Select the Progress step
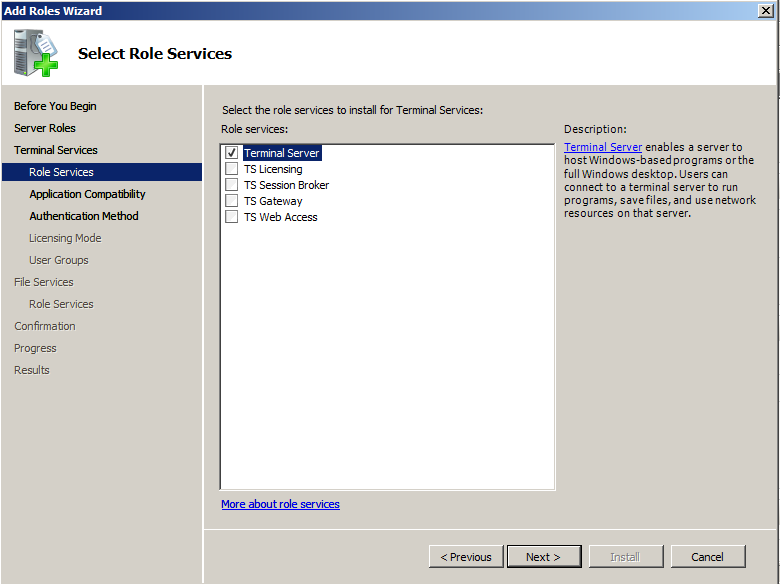 35,348
